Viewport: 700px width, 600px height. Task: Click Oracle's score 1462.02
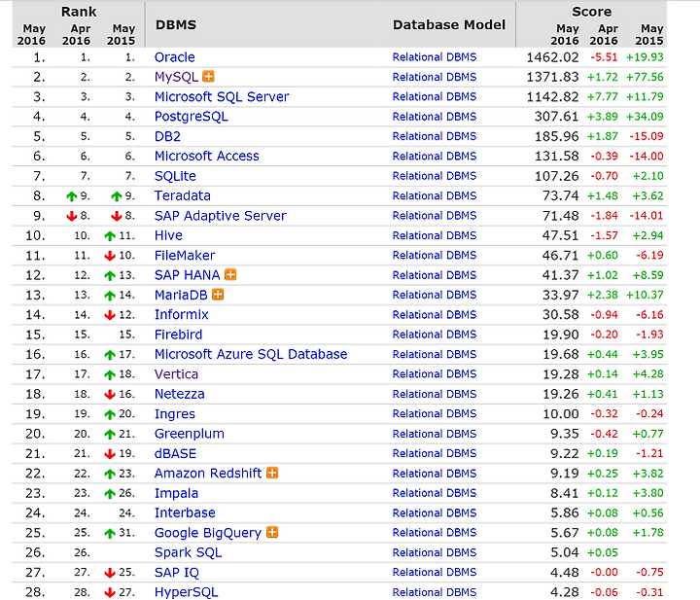click(x=552, y=57)
